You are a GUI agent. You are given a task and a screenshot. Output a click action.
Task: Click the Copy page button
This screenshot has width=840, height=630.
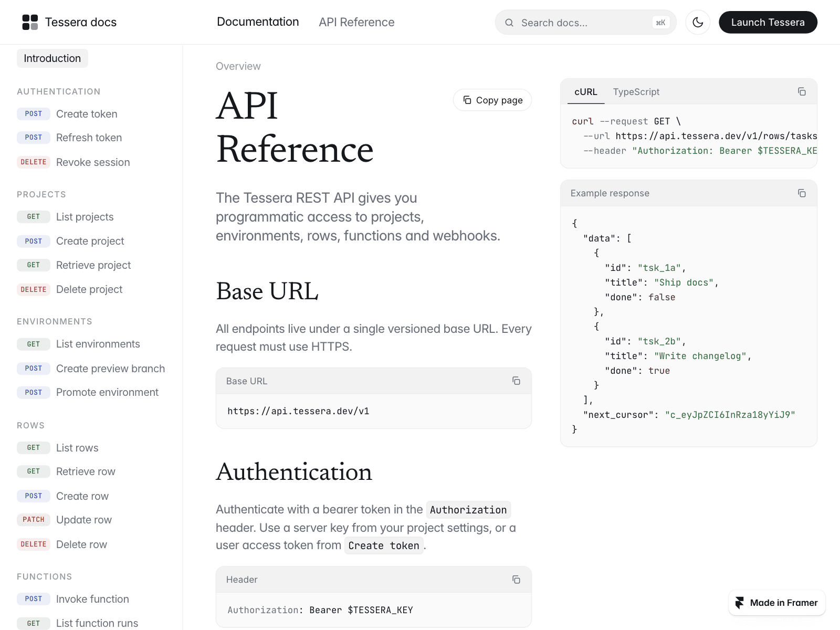(492, 100)
